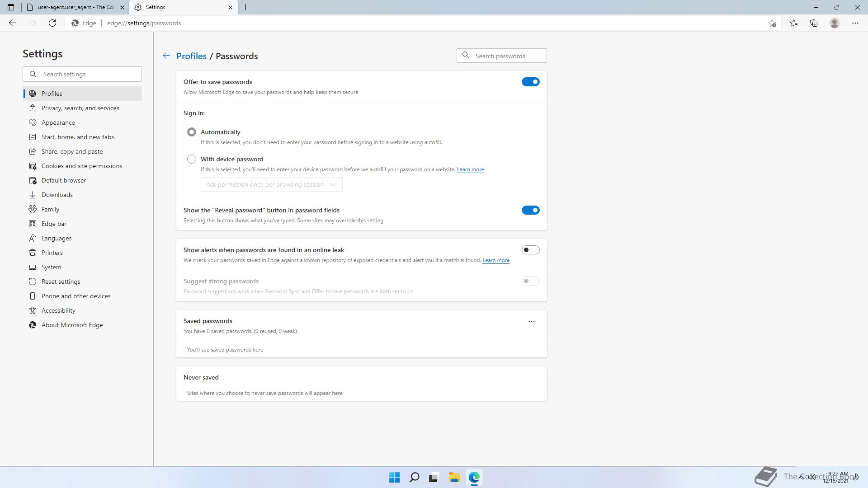The height and width of the screenshot is (488, 868).
Task: Click the back arrow beside Profiles heading
Action: [166, 56]
